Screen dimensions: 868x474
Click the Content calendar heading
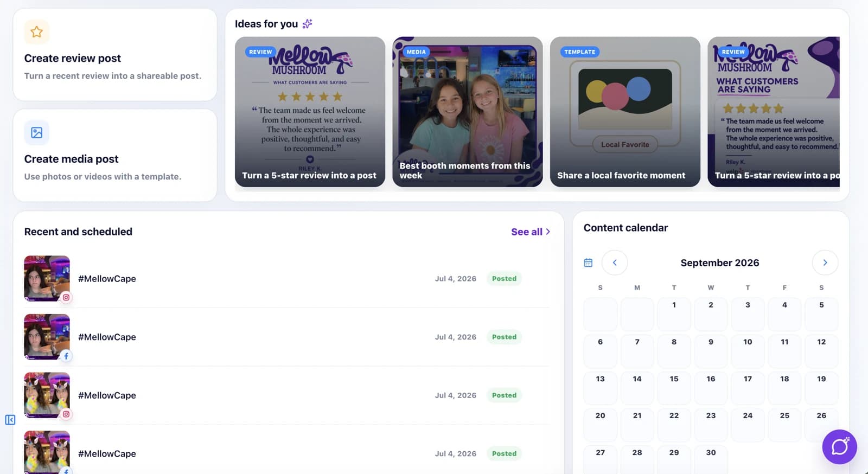point(626,228)
